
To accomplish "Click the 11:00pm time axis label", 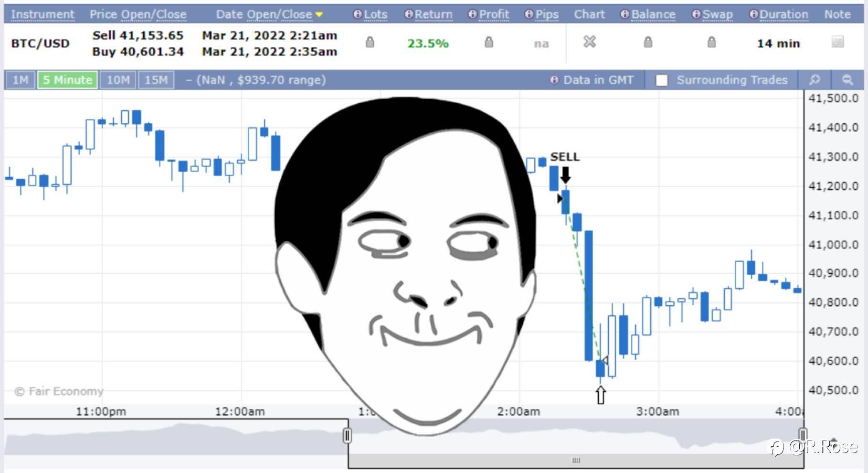I will (x=101, y=411).
